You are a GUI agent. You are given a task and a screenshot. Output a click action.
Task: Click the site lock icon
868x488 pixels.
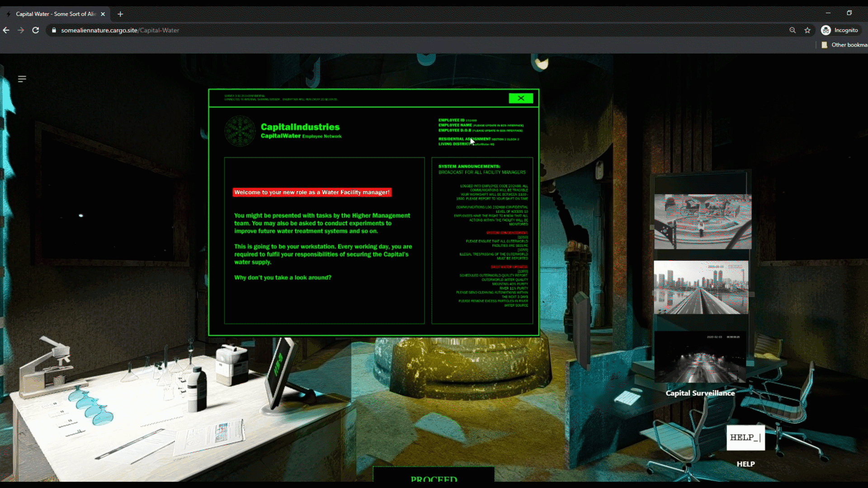point(54,30)
